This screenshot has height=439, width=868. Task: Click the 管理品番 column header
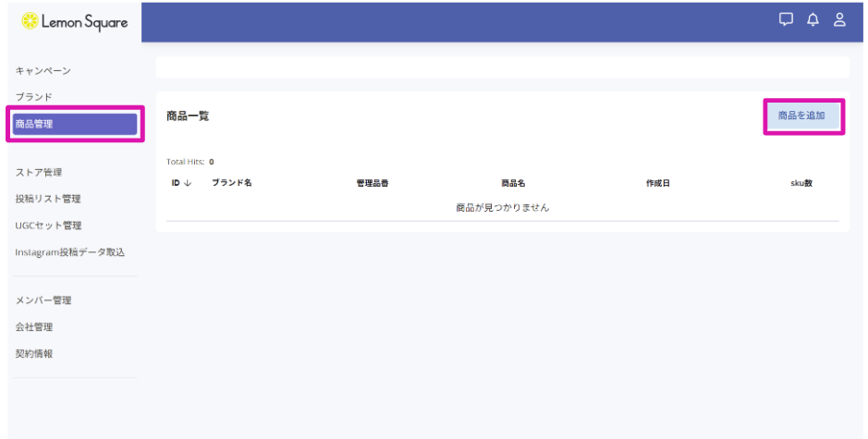(x=373, y=183)
